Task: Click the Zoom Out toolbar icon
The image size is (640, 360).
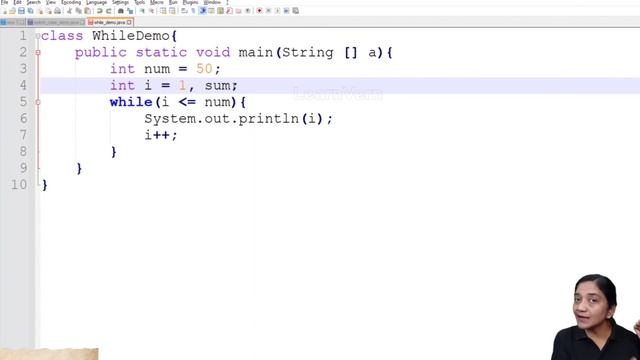Action: [151, 11]
